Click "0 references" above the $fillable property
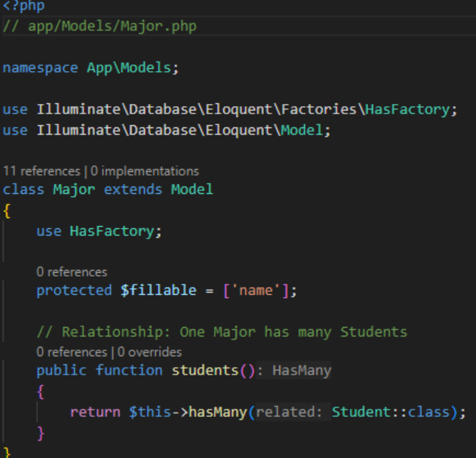Viewport: 476px width, 458px height. [x=72, y=272]
